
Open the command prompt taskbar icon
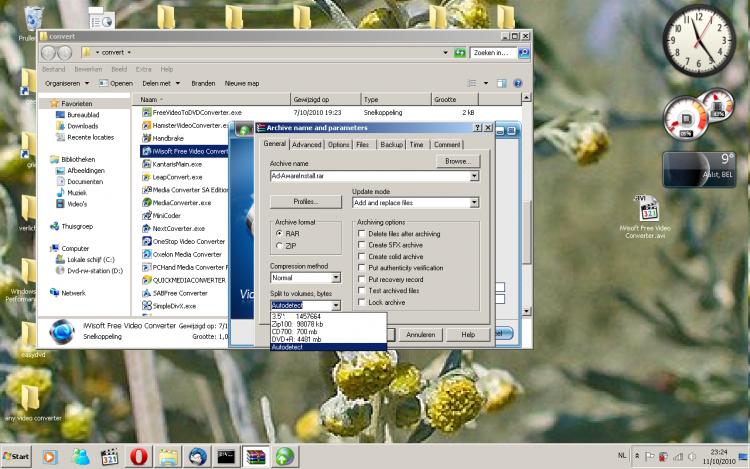226,456
